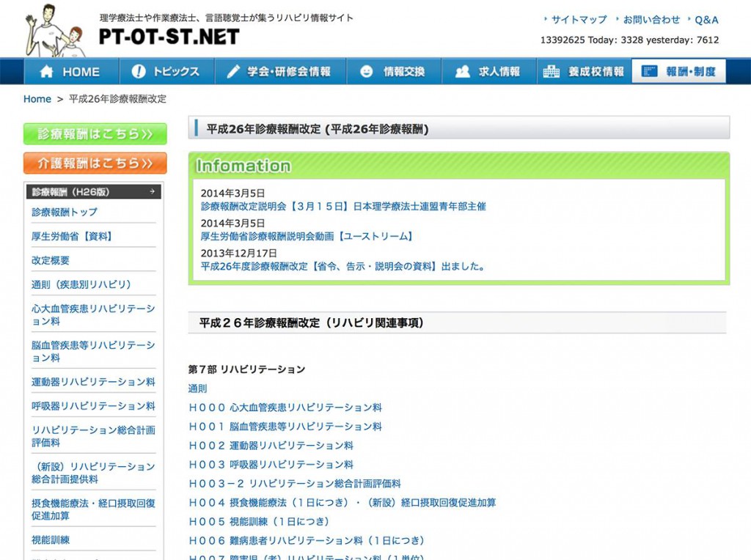
Task: Open the サイトマップ link at top
Action: 579,20
